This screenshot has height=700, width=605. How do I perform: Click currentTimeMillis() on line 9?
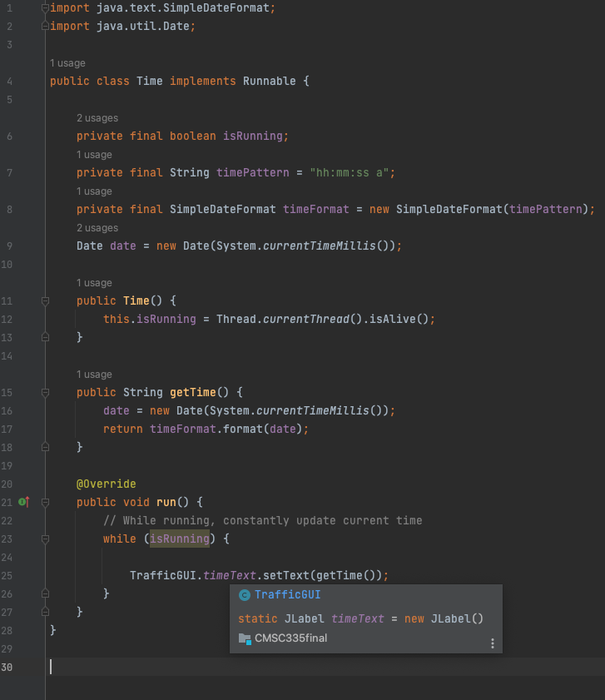[326, 246]
